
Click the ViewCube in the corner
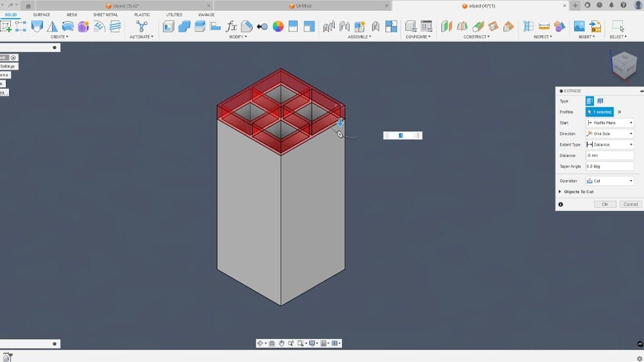(x=624, y=65)
